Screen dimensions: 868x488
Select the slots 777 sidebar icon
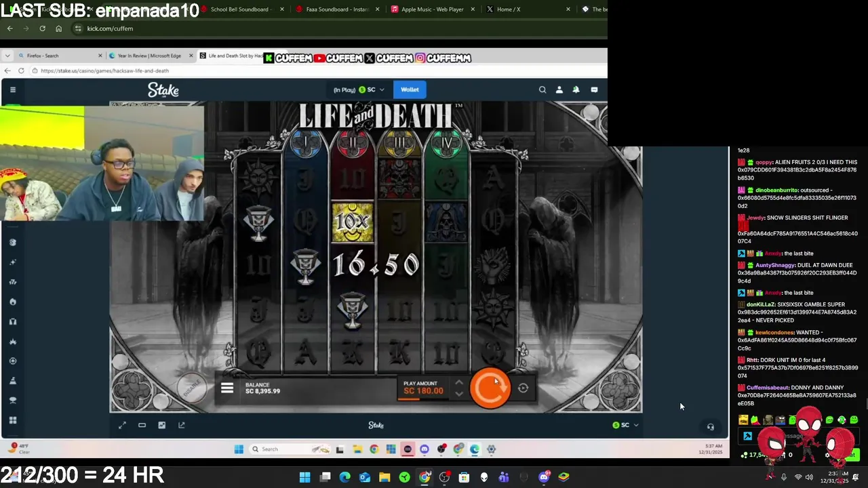(12, 282)
